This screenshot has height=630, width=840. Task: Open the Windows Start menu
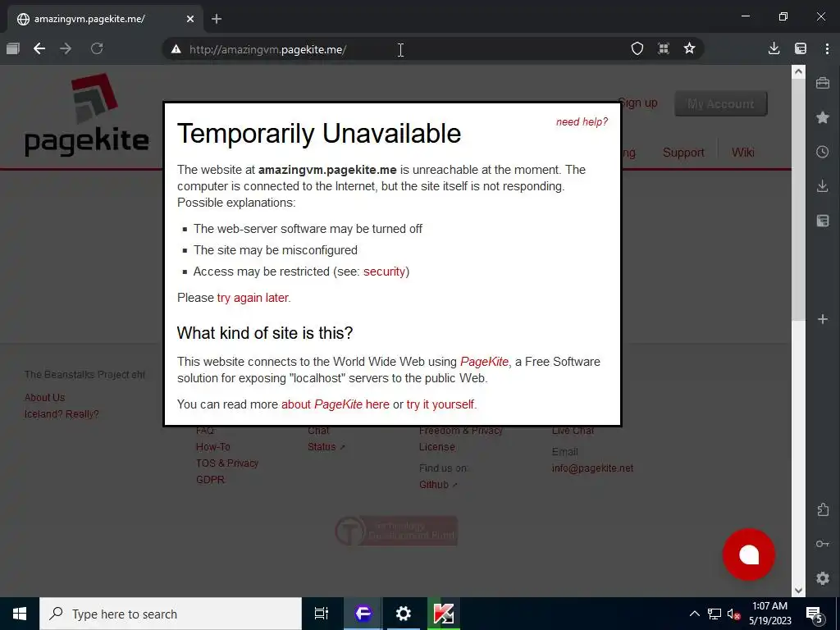(20, 614)
